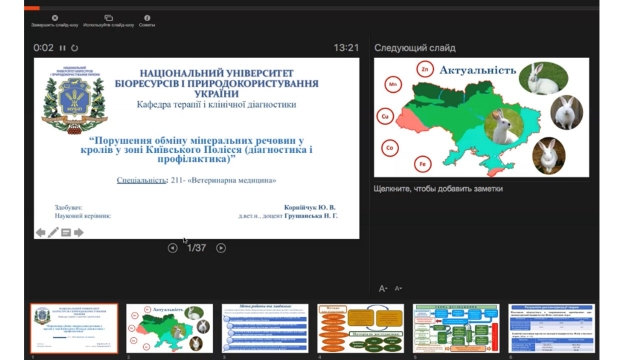The width and height of the screenshot is (640, 360).
Task: Open the slide overlay menu icon
Action: [x=66, y=233]
